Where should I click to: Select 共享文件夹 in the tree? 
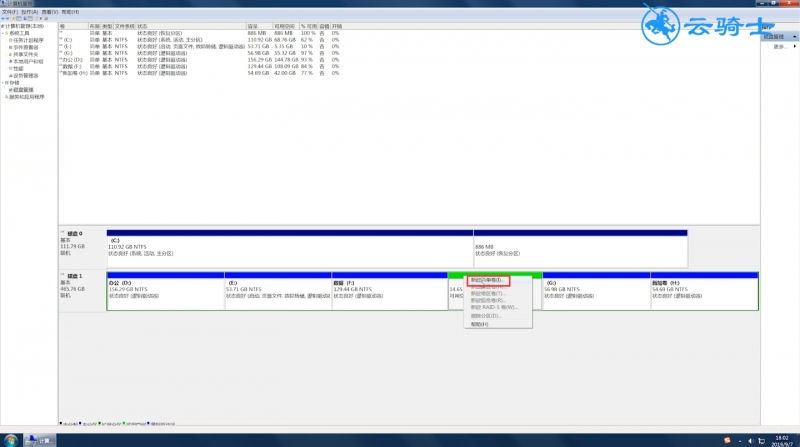tap(26, 54)
